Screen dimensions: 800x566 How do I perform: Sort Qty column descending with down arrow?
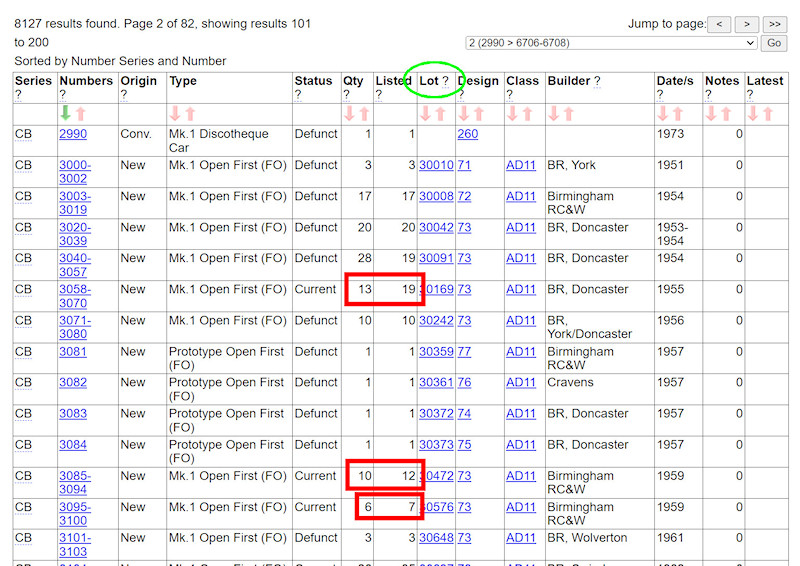350,114
